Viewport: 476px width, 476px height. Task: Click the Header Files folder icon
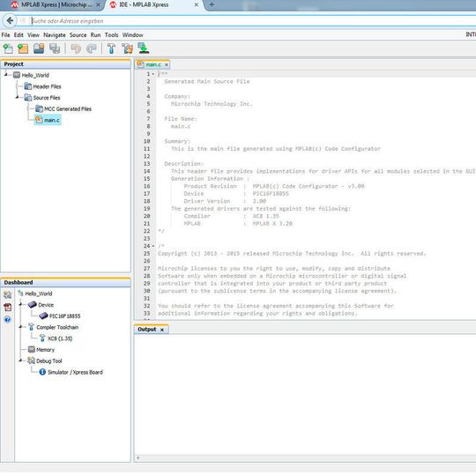(x=28, y=86)
